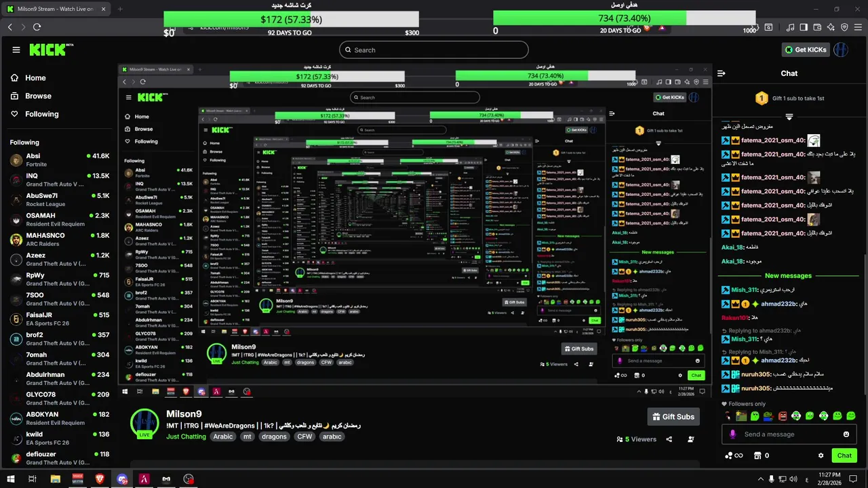
Task: Open AbuSwe7l Rocket League channel
Action: click(59, 199)
